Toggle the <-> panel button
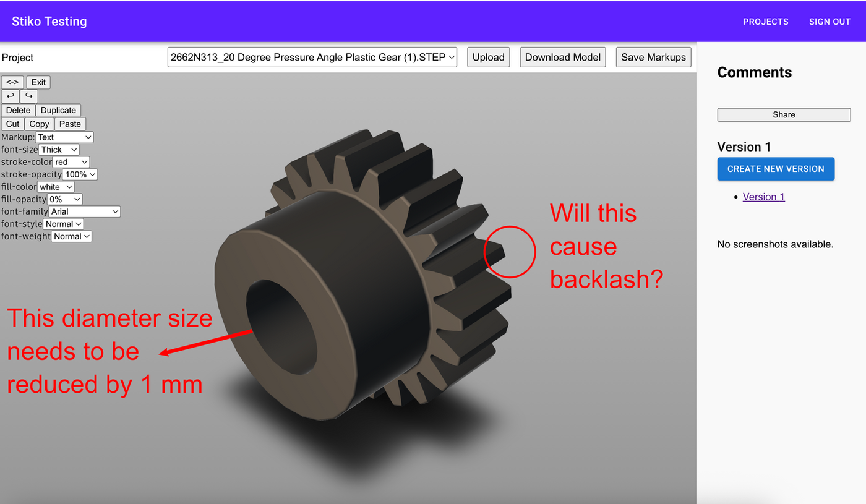The width and height of the screenshot is (866, 504). (12, 82)
